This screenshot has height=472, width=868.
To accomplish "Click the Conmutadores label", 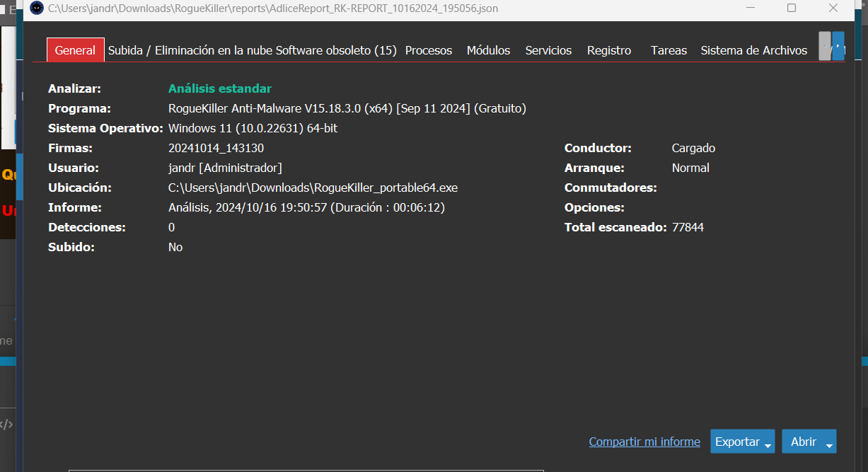I will [611, 188].
